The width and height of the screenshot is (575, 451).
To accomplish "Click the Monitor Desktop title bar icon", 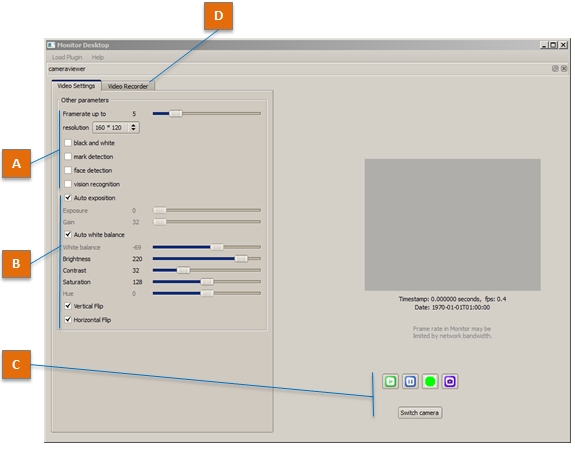I will pos(51,45).
